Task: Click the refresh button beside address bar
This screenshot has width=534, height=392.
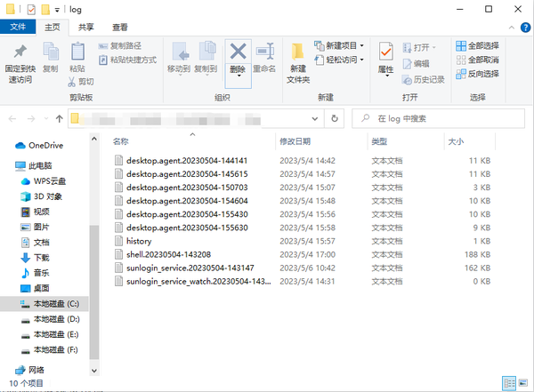Action: pos(335,118)
